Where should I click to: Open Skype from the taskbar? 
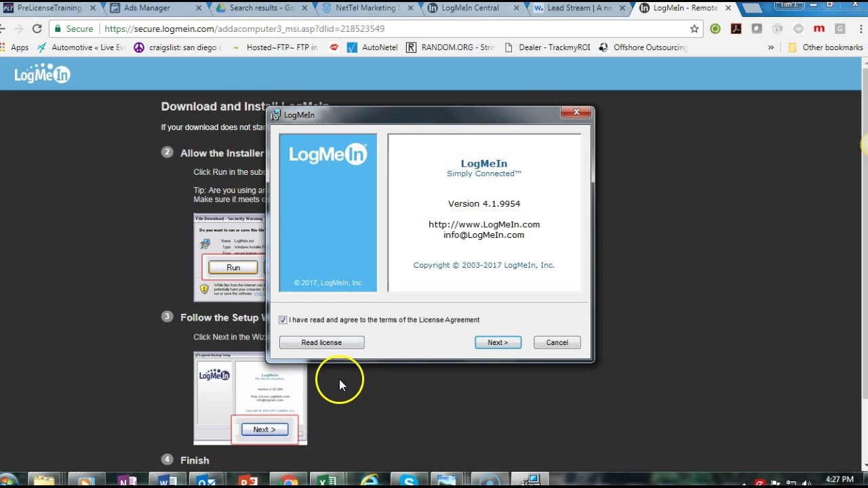tap(408, 481)
